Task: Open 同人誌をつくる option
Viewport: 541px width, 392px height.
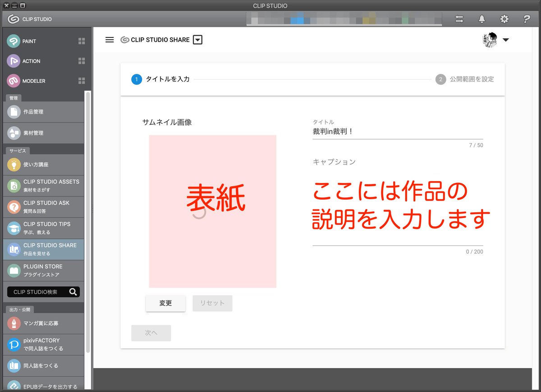Action: (x=44, y=365)
